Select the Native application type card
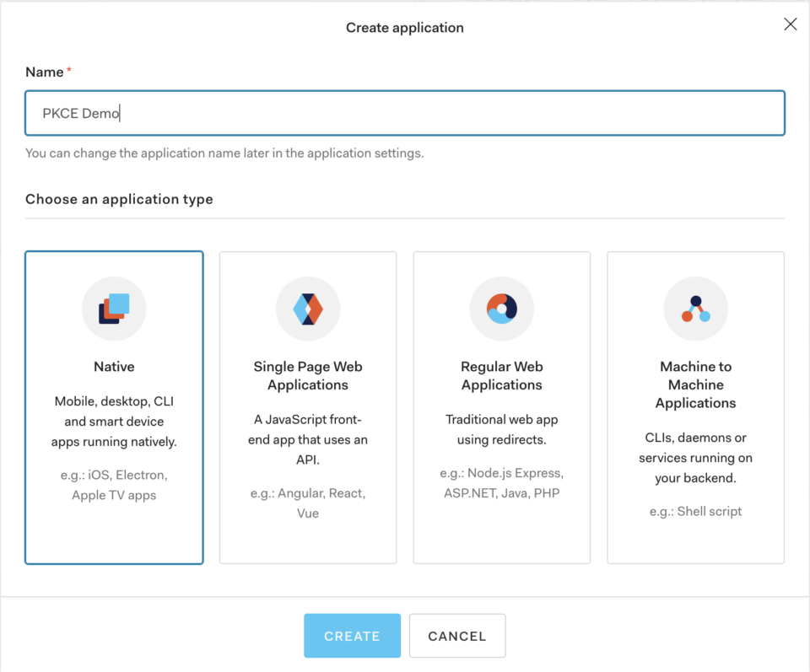The width and height of the screenshot is (810, 672). tap(114, 405)
